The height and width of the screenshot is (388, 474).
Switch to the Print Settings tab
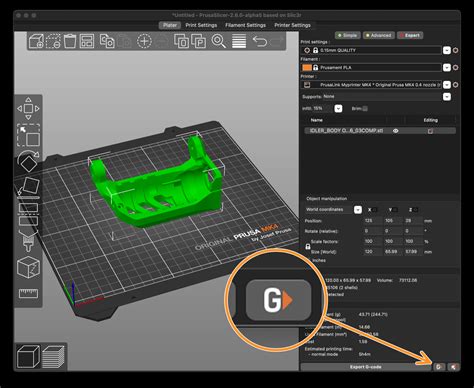coord(201,25)
